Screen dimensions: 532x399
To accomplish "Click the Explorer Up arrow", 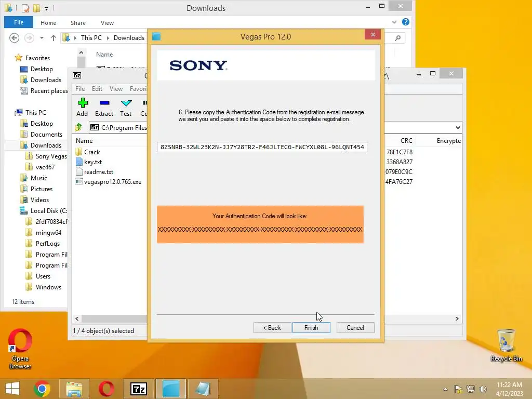I will click(x=54, y=37).
